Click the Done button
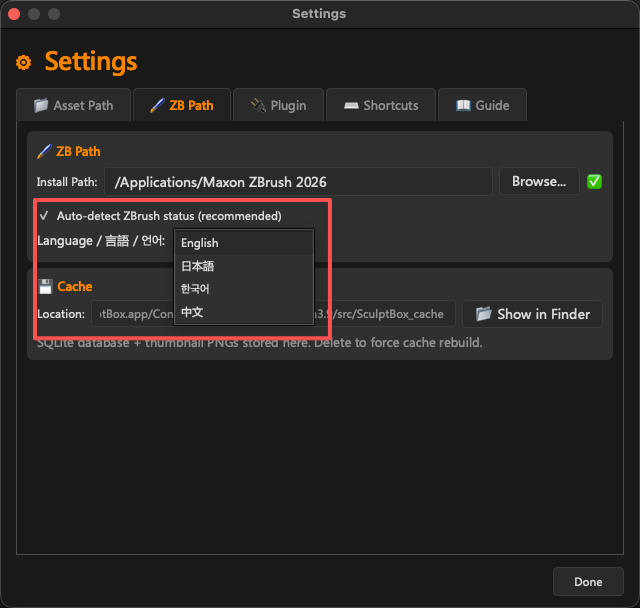Image resolution: width=640 pixels, height=608 pixels. tap(588, 581)
